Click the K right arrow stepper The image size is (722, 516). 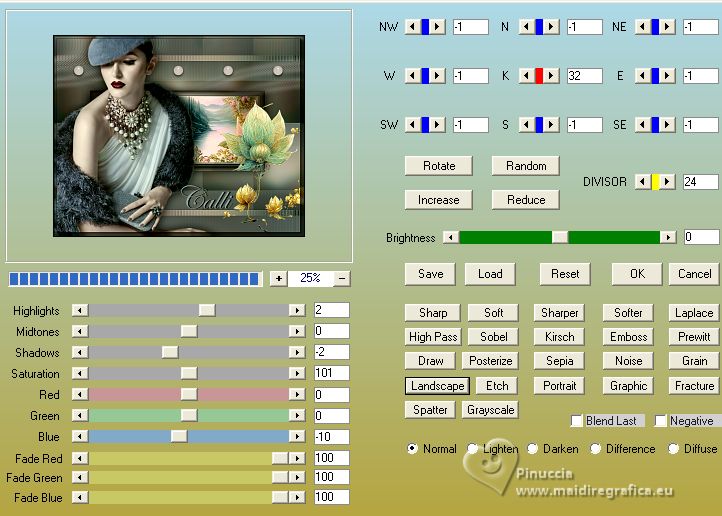pyautogui.click(x=551, y=75)
